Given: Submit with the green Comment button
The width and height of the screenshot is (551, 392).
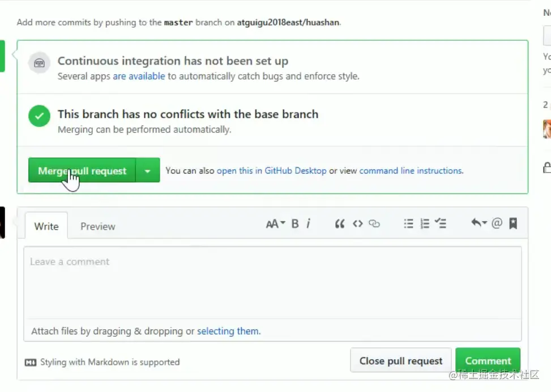Looking at the screenshot, I should click(488, 360).
